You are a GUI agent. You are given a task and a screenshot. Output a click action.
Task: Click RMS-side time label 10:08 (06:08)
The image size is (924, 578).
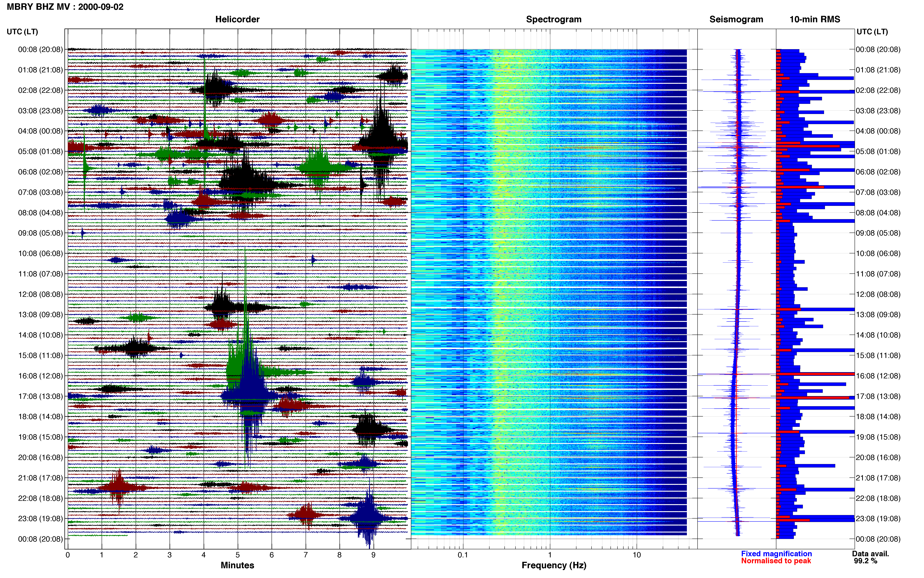tap(878, 253)
